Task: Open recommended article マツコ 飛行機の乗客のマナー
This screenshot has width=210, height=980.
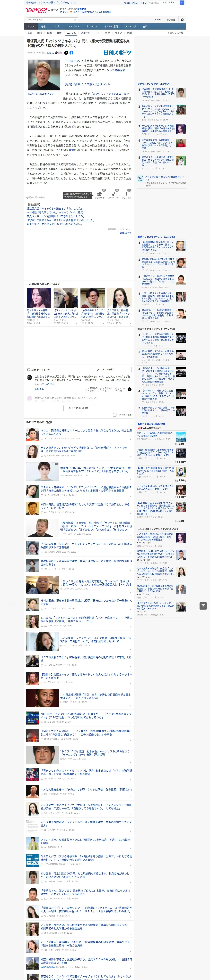Action: click(86, 432)
